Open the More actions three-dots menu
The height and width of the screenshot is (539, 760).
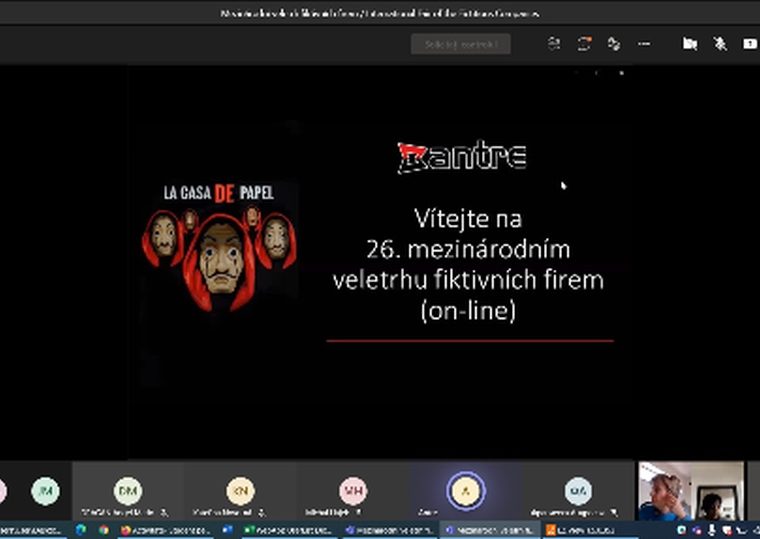644,44
